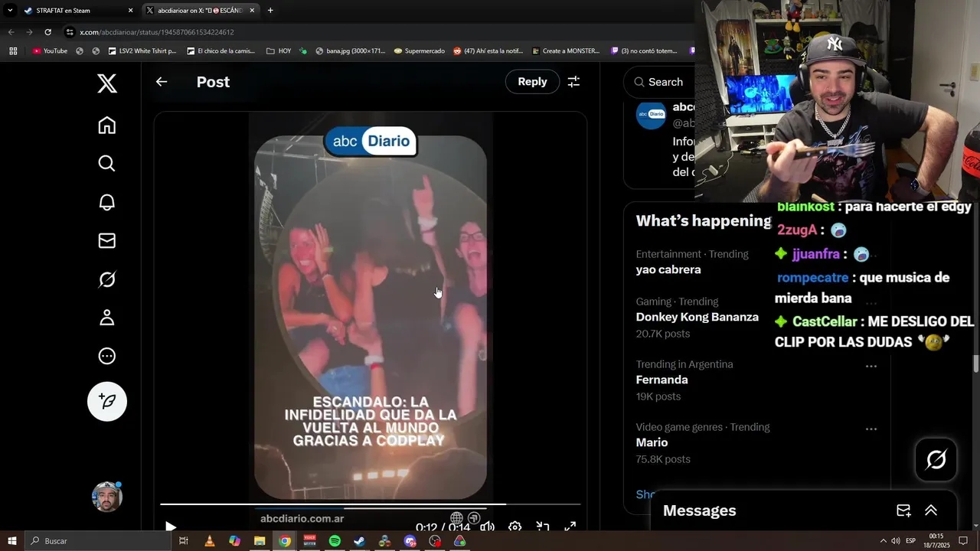Image resolution: width=980 pixels, height=551 pixels.
Task: Open account avatar at sidebar bottom
Action: tap(107, 497)
